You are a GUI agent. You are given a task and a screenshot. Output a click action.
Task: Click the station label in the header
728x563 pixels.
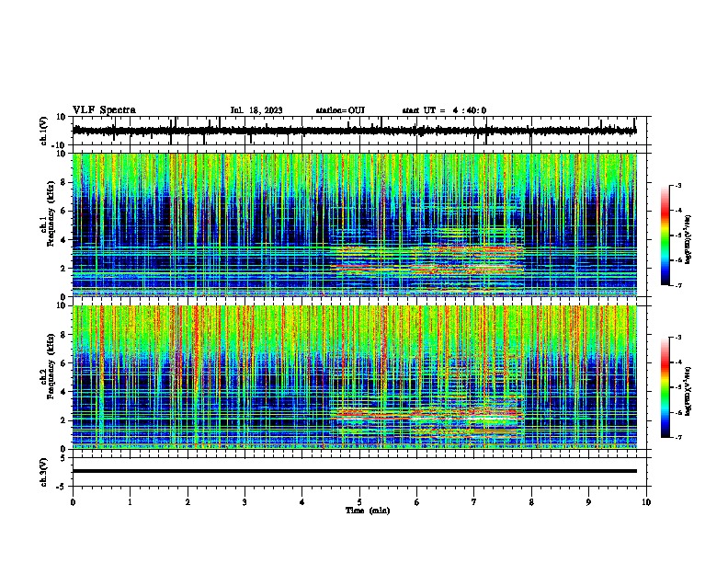tap(340, 110)
